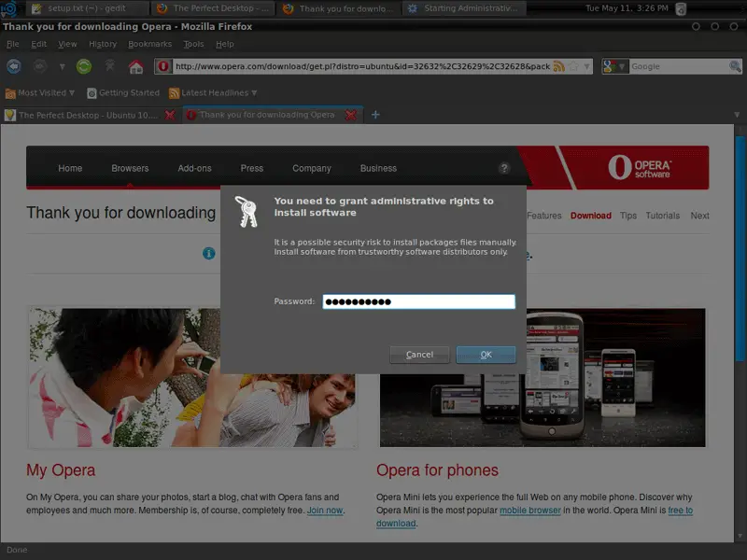Click the system tray icon beside the clock
The height and width of the screenshot is (560, 747).
[682, 8]
